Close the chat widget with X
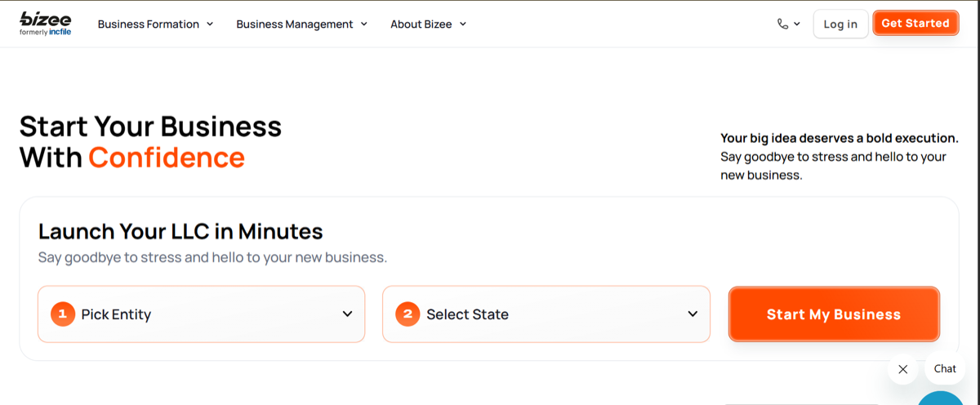The image size is (980, 405). 902,369
